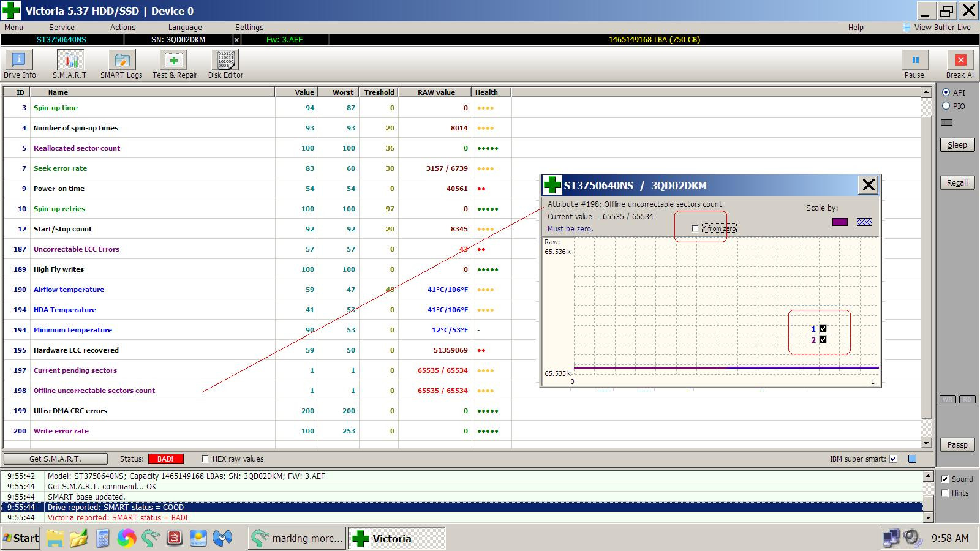Image resolution: width=980 pixels, height=551 pixels.
Task: Pick the blue hatched scale swatch
Action: pos(864,222)
